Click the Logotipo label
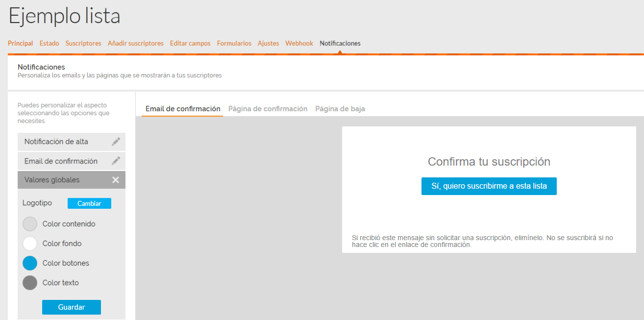The image size is (644, 320). click(x=37, y=203)
